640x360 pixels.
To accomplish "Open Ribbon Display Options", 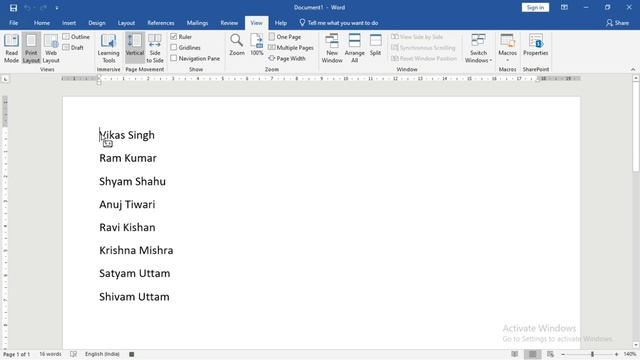I will (x=564, y=7).
